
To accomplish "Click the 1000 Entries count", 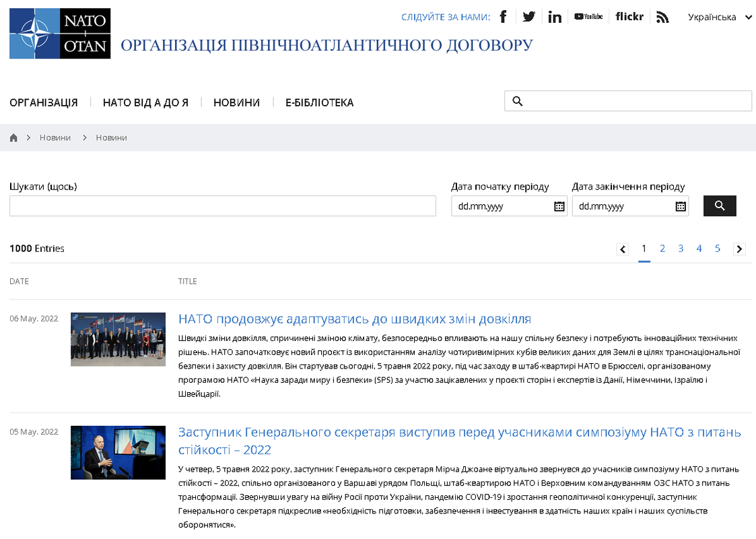I will click(x=36, y=249).
